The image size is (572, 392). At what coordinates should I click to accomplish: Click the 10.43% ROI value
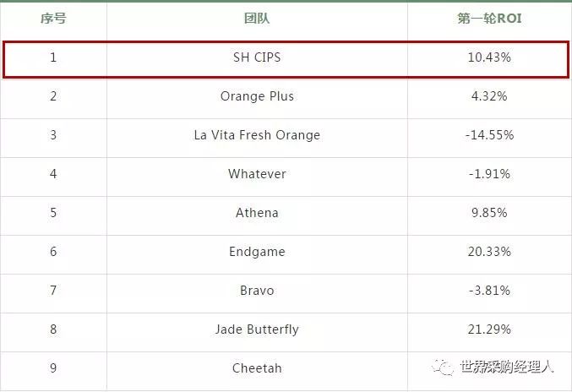(489, 57)
